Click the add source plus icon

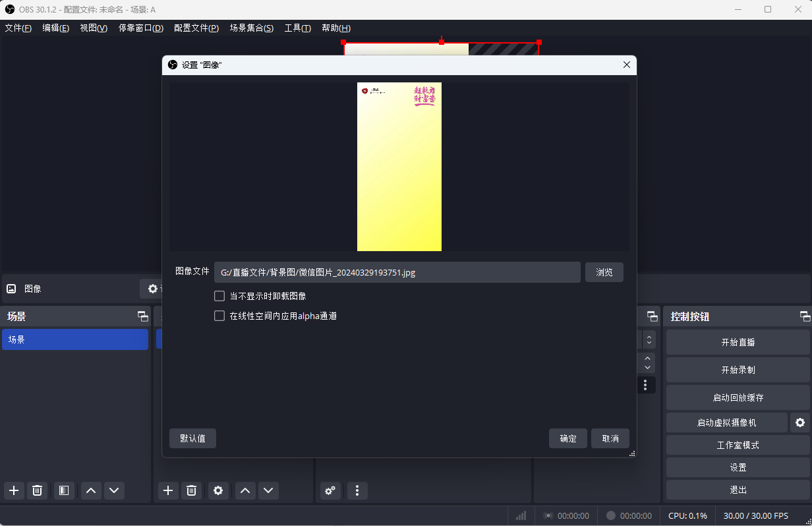tap(168, 490)
